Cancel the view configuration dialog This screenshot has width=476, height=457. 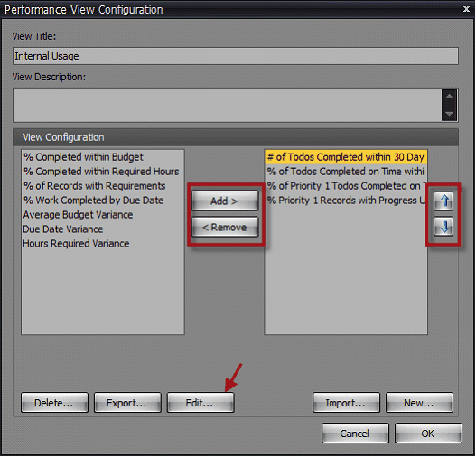click(356, 434)
